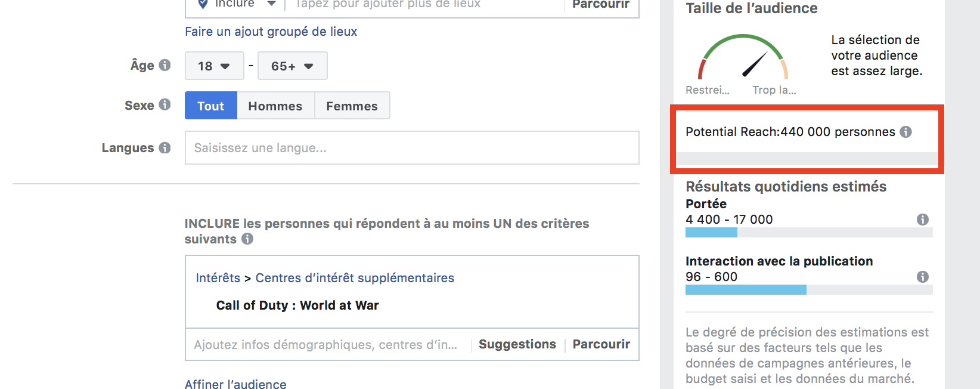This screenshot has height=389, width=980.
Task: Select the Tout gender option
Action: coord(211,106)
